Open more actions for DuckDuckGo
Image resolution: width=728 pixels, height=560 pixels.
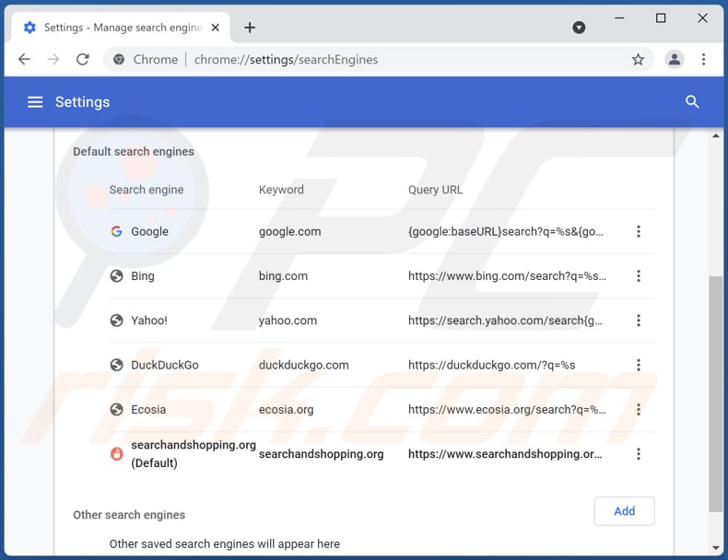[639, 365]
